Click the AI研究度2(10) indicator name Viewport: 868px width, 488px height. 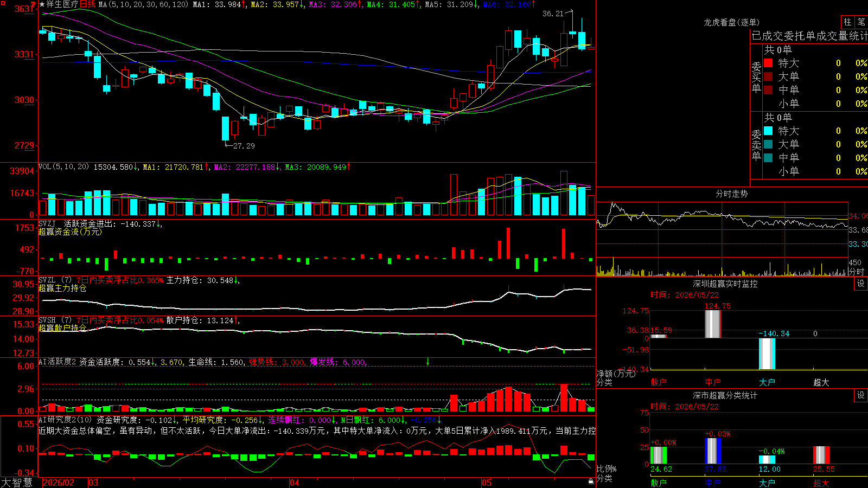click(x=65, y=420)
